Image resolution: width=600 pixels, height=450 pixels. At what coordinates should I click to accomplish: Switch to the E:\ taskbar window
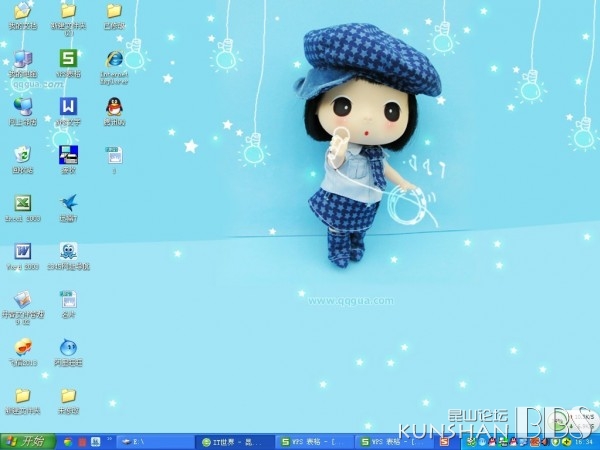tap(155, 442)
